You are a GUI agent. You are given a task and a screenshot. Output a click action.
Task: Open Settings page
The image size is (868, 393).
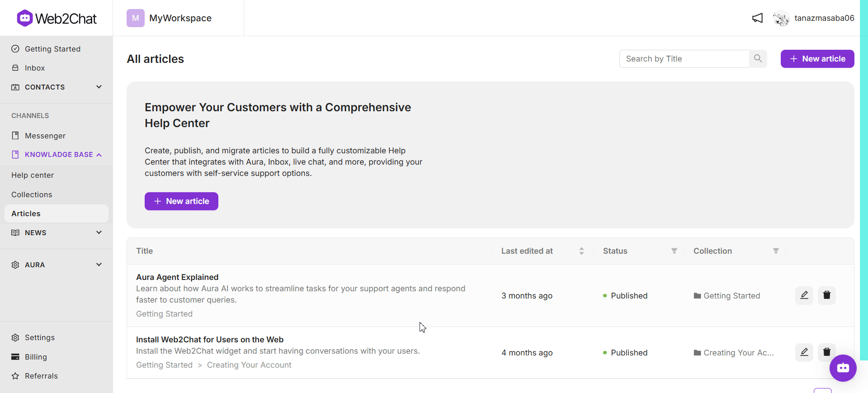point(40,338)
